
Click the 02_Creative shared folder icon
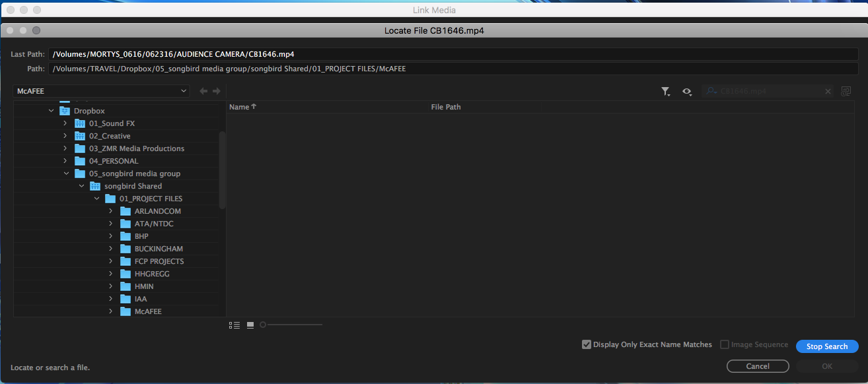coord(80,136)
